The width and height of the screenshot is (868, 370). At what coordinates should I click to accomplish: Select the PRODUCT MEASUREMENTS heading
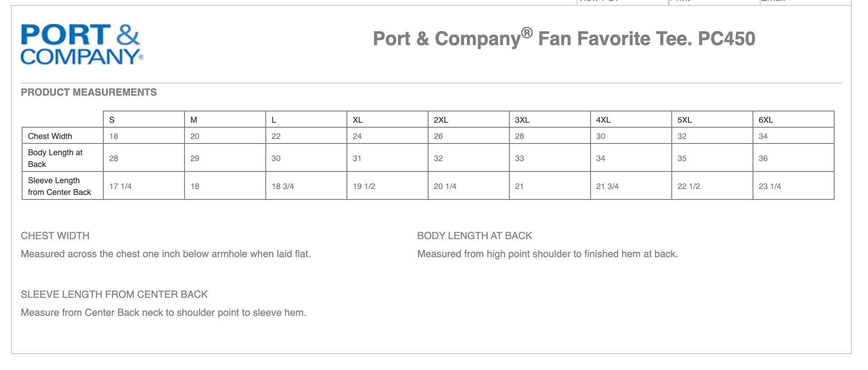tap(89, 92)
